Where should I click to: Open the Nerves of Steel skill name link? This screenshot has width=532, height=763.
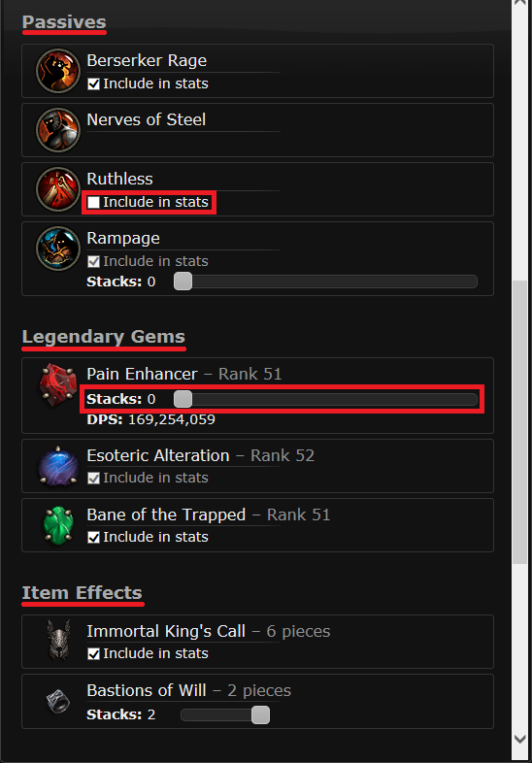[146, 119]
